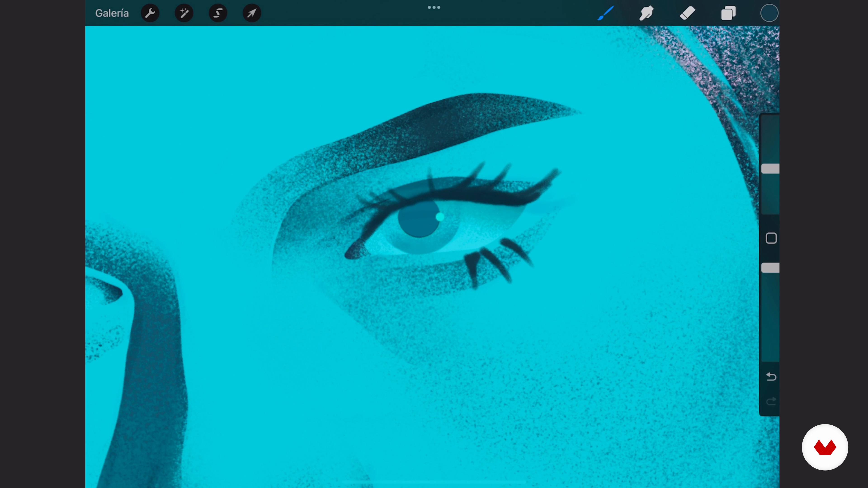Activate the Transform arrow tool
Screen dimensions: 868x488
pos(252,13)
